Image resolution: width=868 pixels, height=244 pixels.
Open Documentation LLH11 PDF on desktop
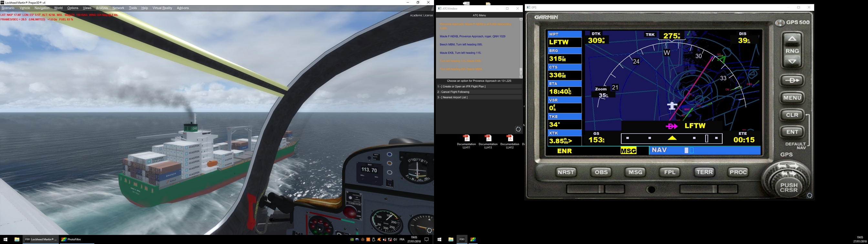466,142
